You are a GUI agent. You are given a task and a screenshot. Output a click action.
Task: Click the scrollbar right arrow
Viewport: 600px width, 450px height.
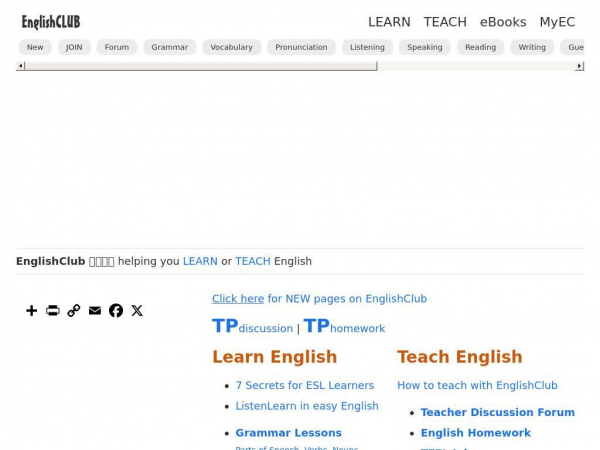(x=579, y=66)
